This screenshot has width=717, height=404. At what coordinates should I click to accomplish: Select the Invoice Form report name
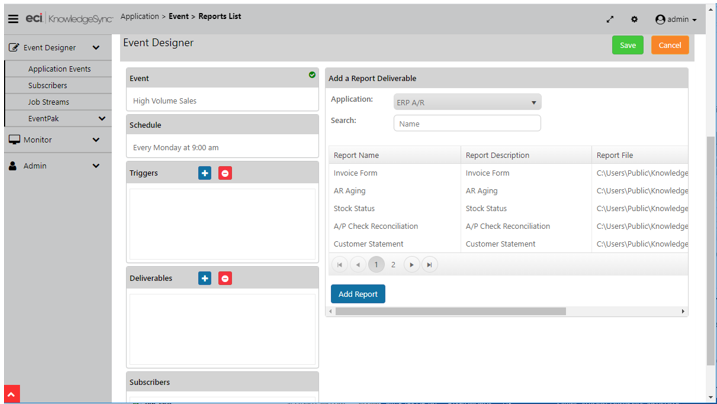355,173
